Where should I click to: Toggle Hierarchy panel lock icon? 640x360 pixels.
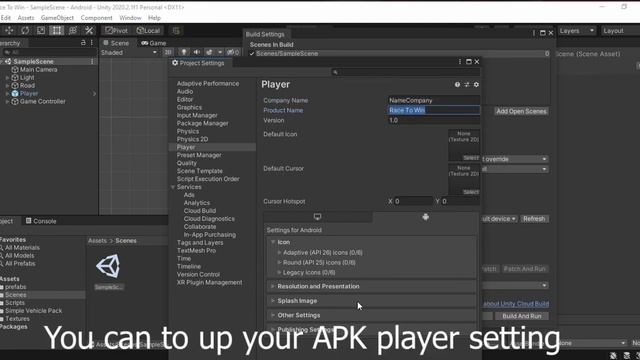coord(83,42)
